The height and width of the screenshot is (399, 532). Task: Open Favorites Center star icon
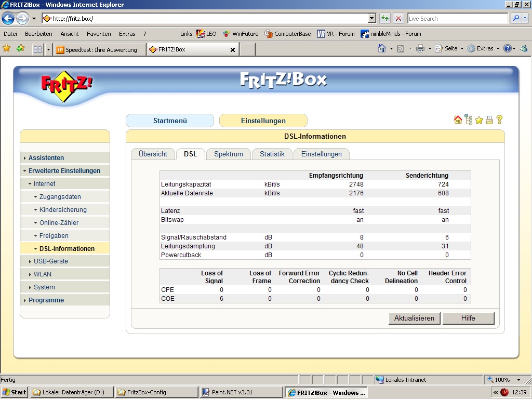click(x=6, y=48)
